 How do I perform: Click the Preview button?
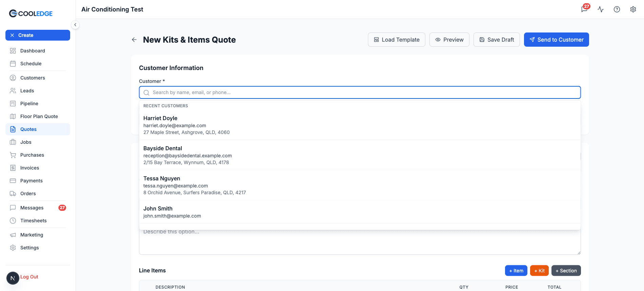449,40
